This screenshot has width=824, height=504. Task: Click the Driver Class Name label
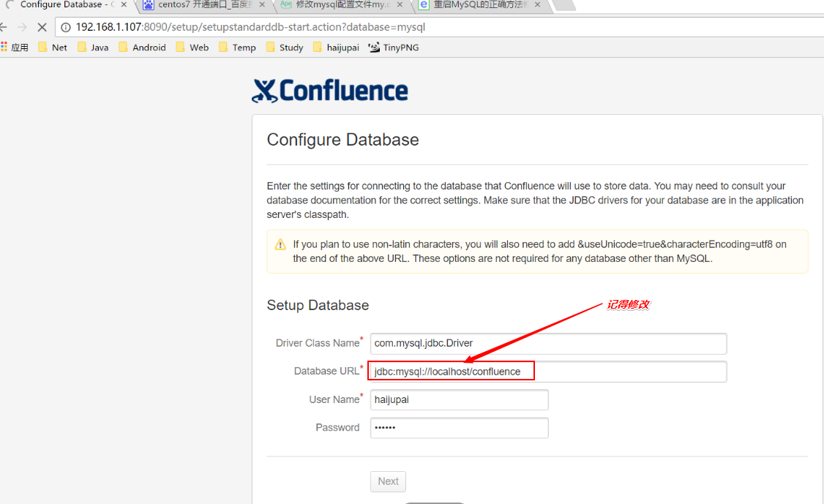click(x=319, y=342)
